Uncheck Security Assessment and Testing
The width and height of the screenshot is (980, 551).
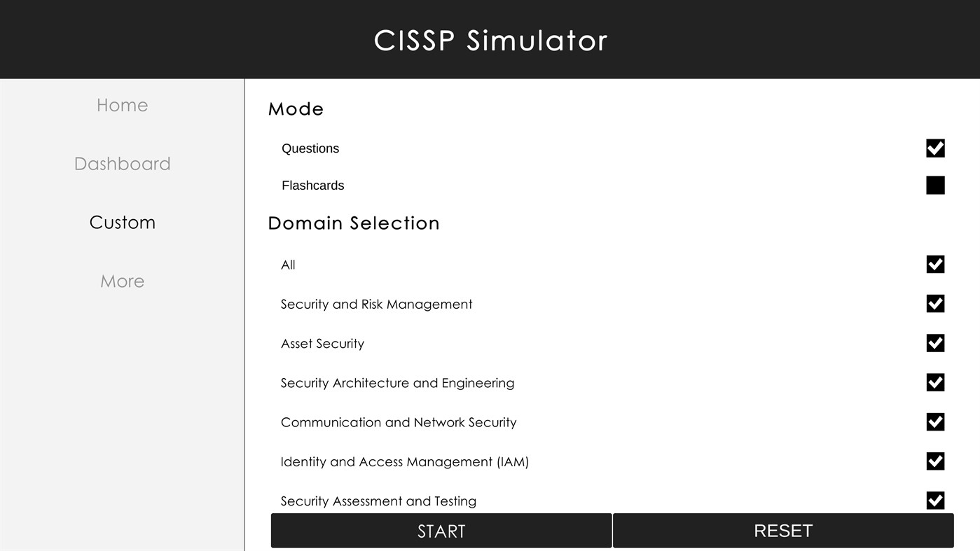coord(935,500)
